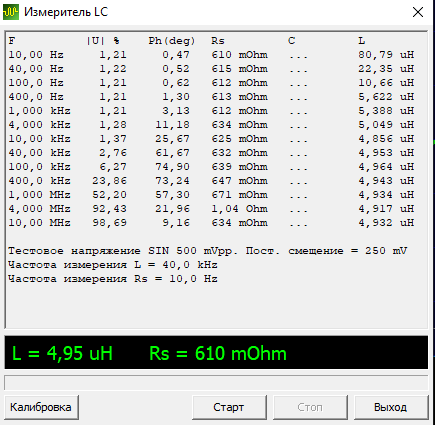The height and width of the screenshot is (425, 435).
Task: Click the Калибровка button
Action: pyautogui.click(x=41, y=407)
